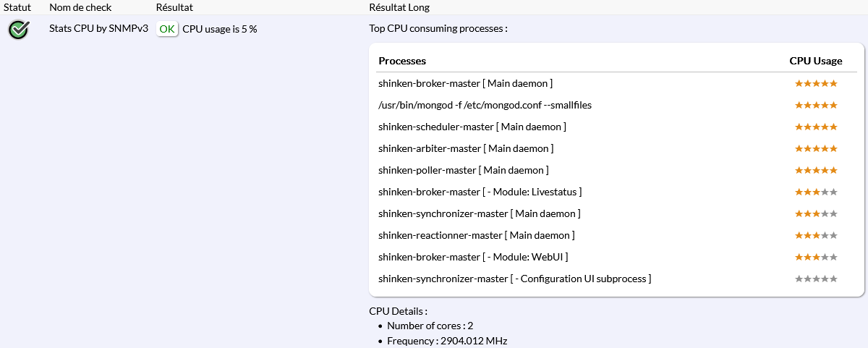
Task: Click the Nom de check column header
Action: coord(80,7)
